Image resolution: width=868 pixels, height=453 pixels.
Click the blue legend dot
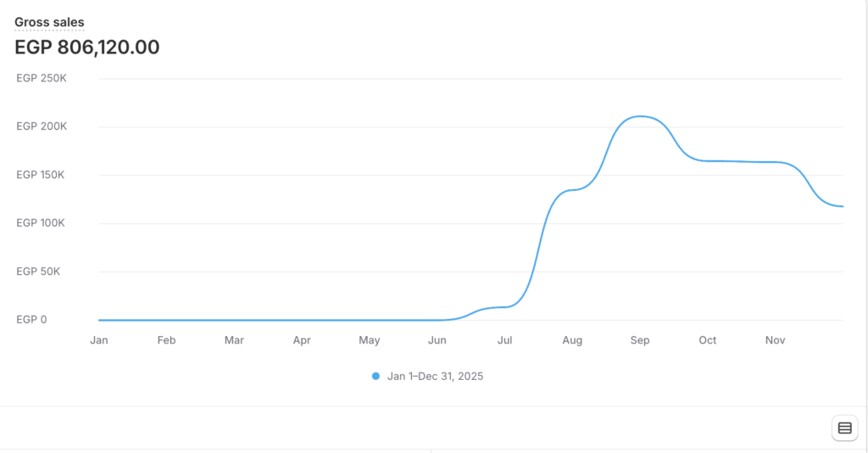[376, 376]
